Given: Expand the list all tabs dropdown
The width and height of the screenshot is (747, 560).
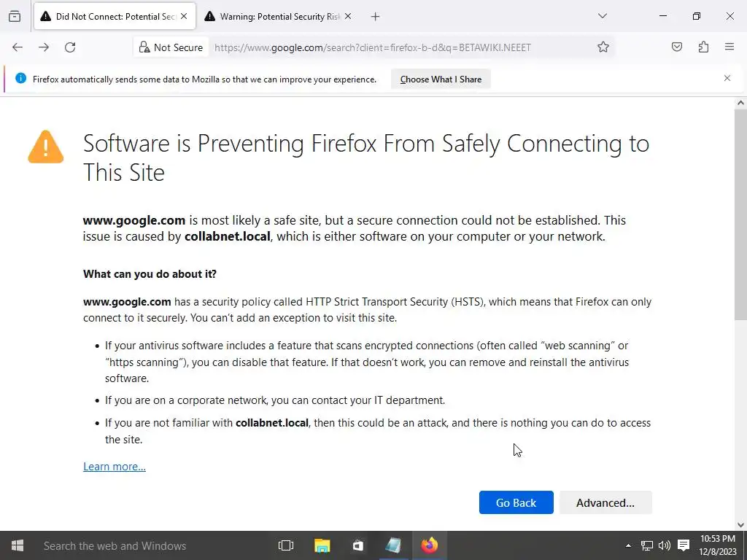Looking at the screenshot, I should click(x=603, y=16).
